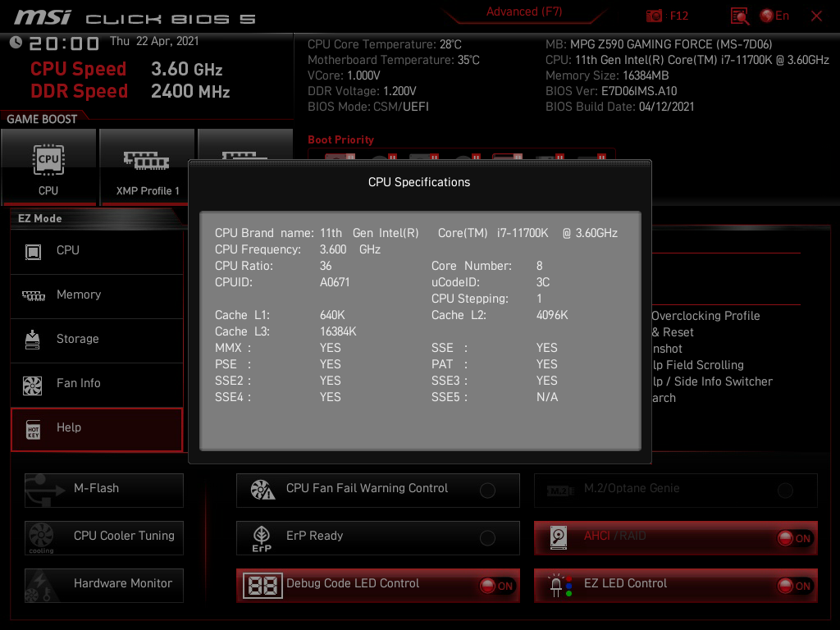Click the CPU Game Boost chip icon

pyautogui.click(x=48, y=160)
